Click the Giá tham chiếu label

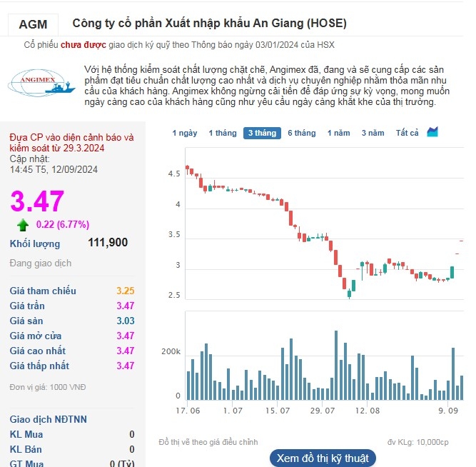[x=43, y=291]
